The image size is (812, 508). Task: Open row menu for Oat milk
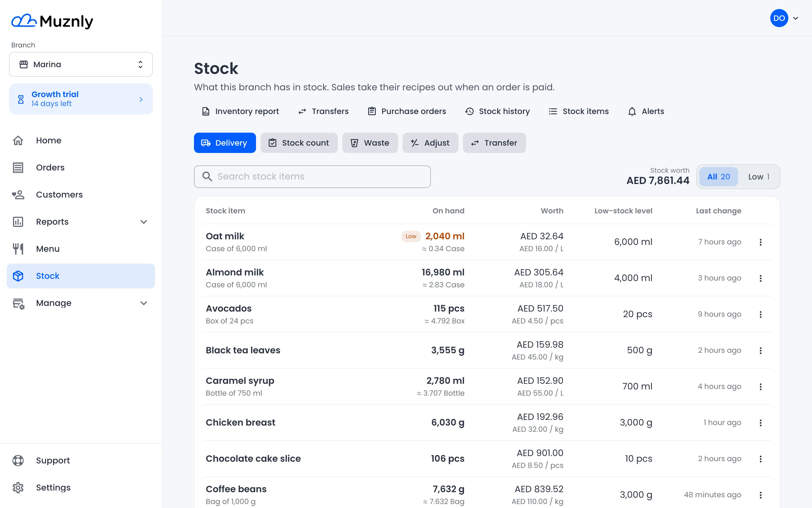point(761,242)
